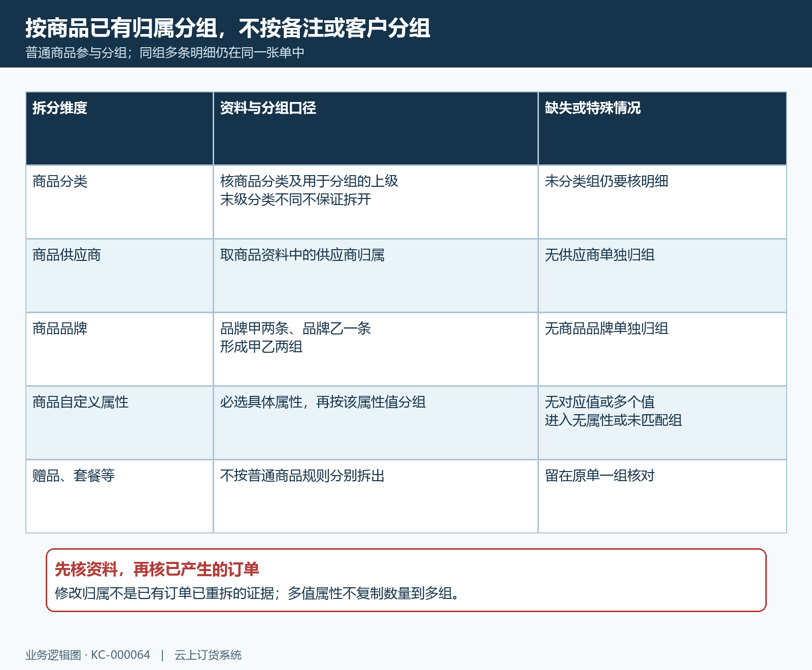Click the footer text 业务逻辑图 · KC-000064
The width and height of the screenshot is (812, 670).
(88, 655)
